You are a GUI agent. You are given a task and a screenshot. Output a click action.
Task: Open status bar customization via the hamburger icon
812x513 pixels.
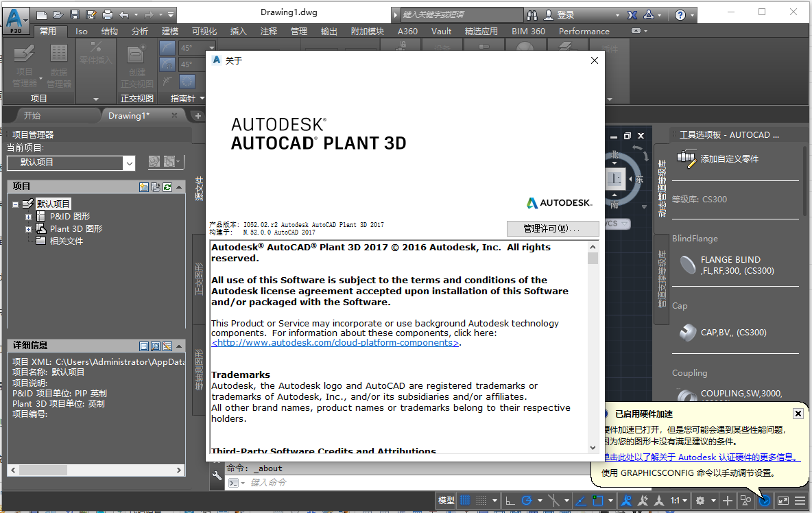800,501
